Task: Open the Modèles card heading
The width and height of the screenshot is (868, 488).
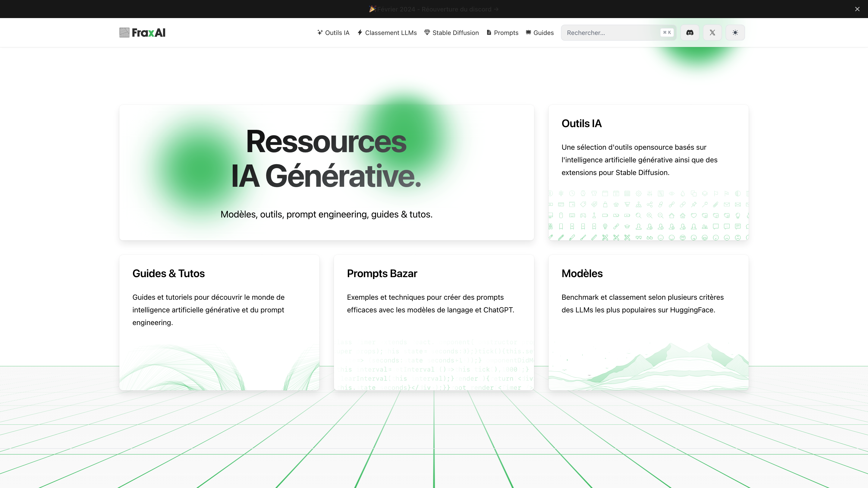Action: (x=582, y=274)
